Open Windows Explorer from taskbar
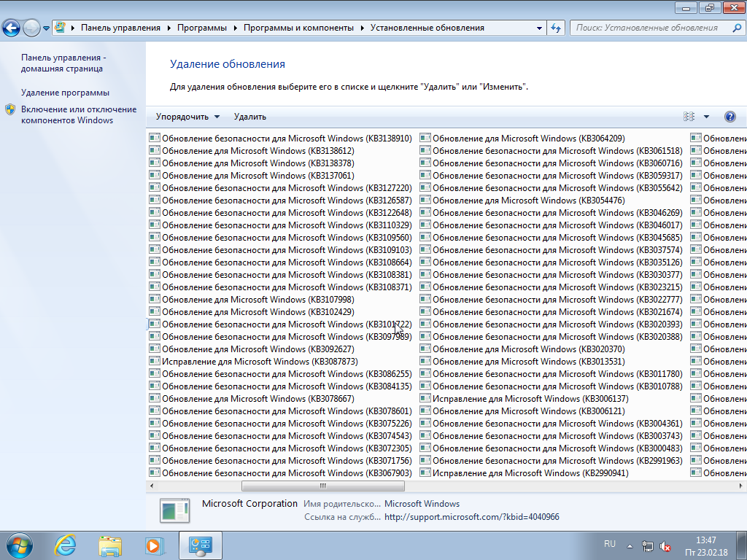This screenshot has height=560, width=747. pos(110,545)
